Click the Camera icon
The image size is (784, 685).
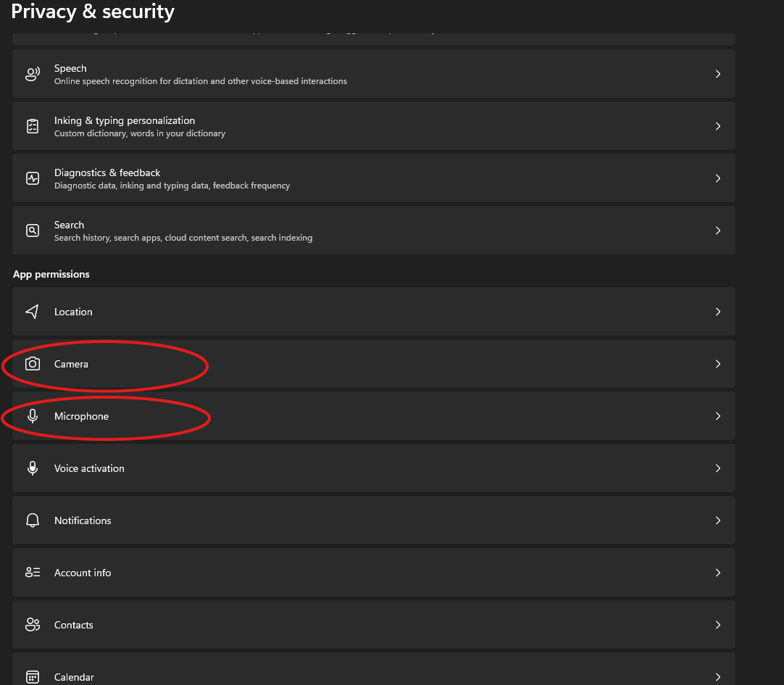point(32,364)
